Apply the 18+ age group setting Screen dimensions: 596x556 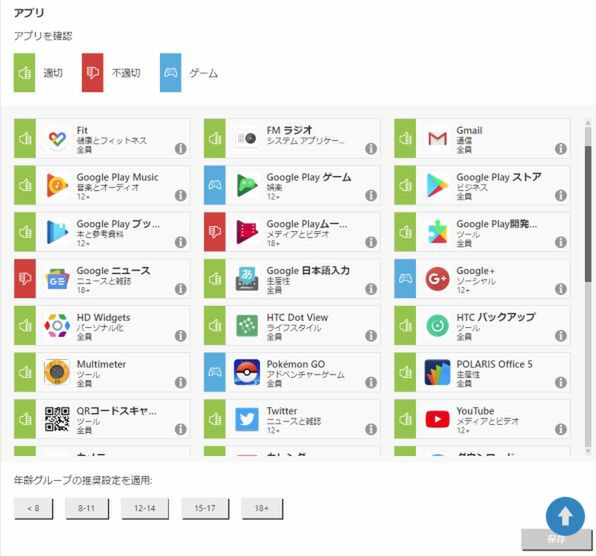[262, 508]
